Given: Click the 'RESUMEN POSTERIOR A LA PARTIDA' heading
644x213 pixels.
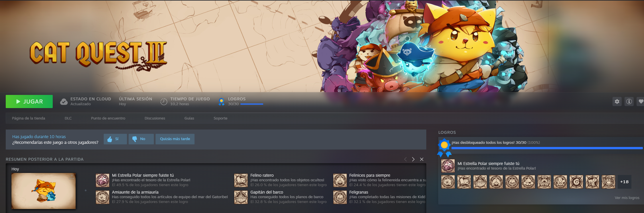Looking at the screenshot, I should [45, 159].
